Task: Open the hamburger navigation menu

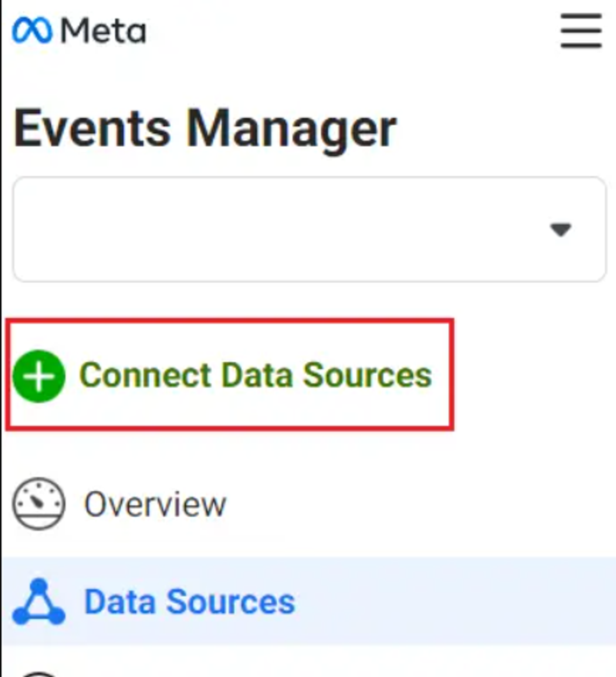Action: [581, 31]
